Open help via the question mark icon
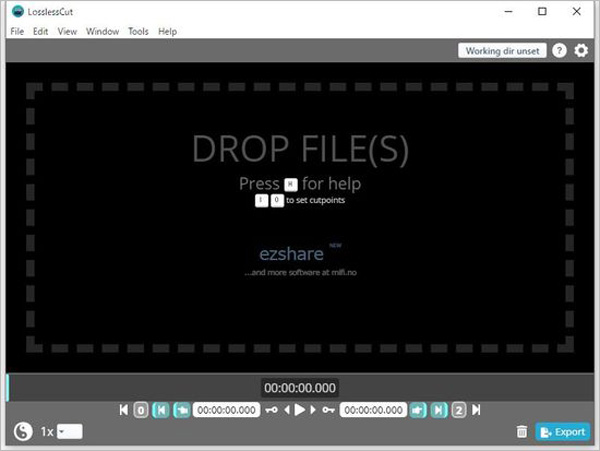The image size is (600, 451). [559, 50]
